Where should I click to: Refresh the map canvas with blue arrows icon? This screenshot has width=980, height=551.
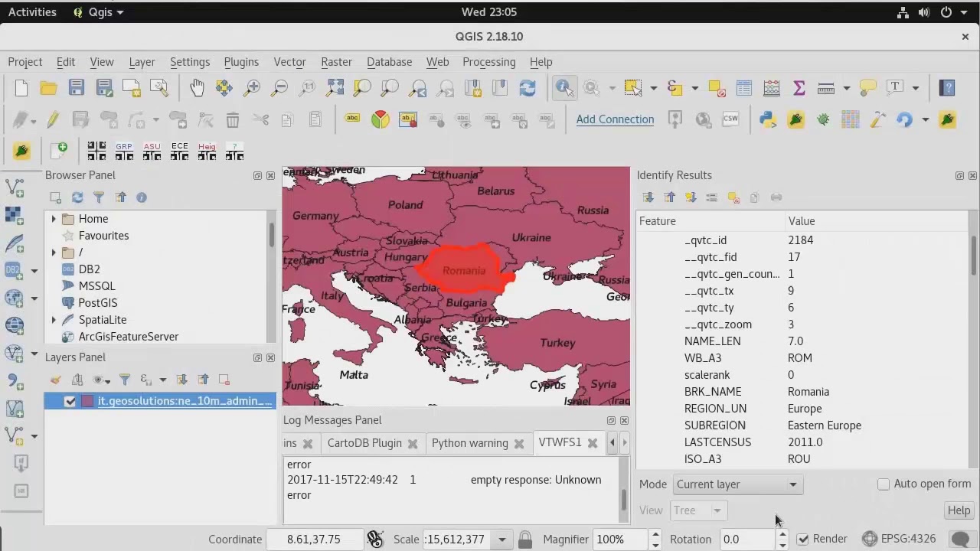528,88
